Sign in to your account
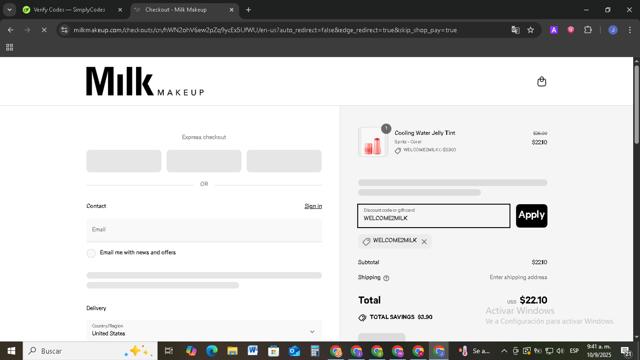The width and height of the screenshot is (640, 360). point(313,206)
